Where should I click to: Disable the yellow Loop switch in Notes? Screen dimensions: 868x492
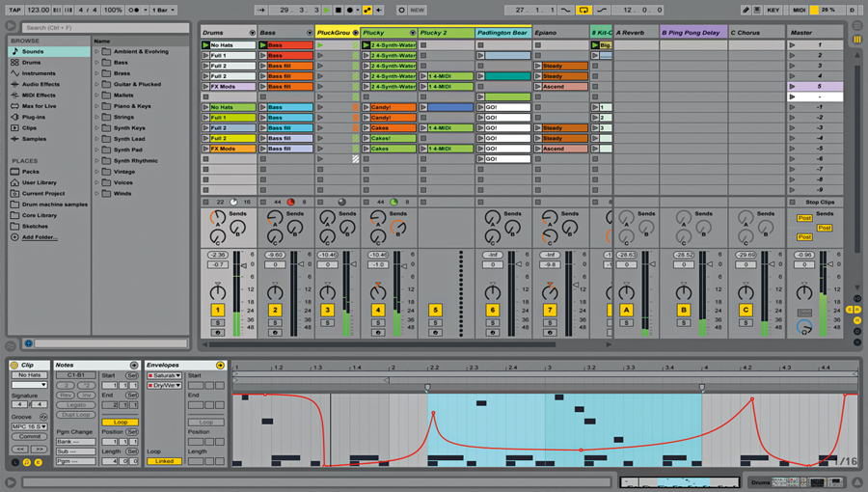121,422
